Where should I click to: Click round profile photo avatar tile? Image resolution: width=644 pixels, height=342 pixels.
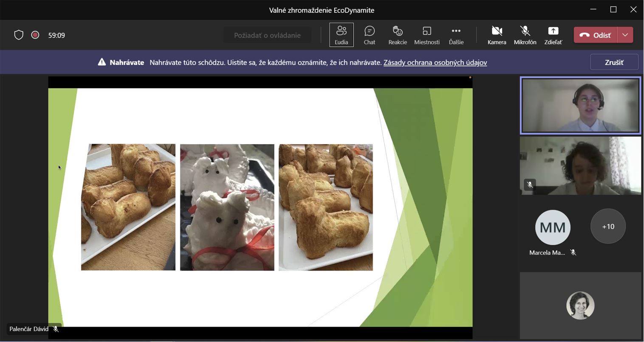(580, 306)
